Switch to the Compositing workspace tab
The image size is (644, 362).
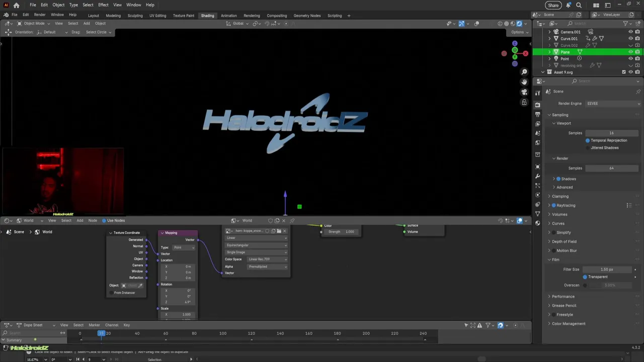277,16
